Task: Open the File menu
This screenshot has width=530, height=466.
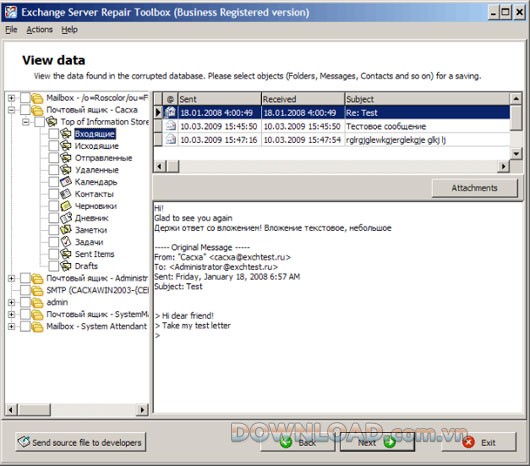Action: pyautogui.click(x=11, y=30)
